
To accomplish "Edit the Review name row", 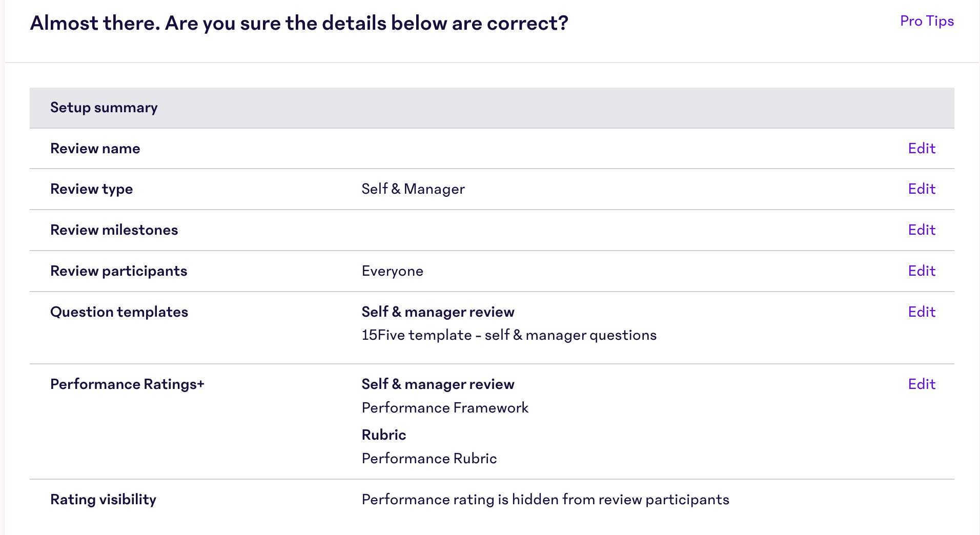I will tap(922, 149).
